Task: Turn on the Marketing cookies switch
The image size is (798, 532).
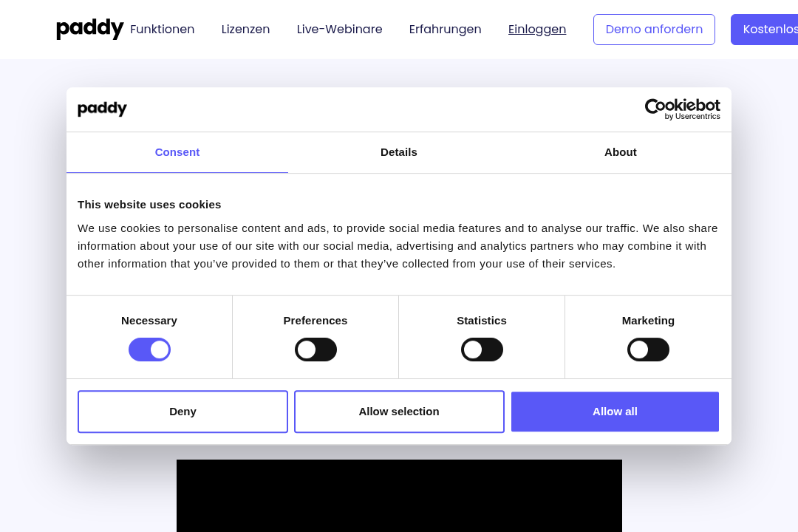Action: tap(649, 349)
